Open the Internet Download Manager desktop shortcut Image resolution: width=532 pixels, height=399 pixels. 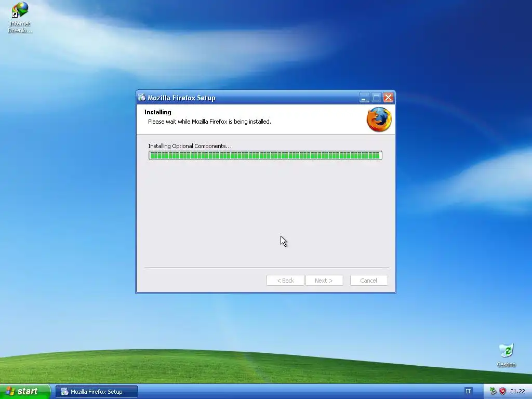tap(20, 18)
